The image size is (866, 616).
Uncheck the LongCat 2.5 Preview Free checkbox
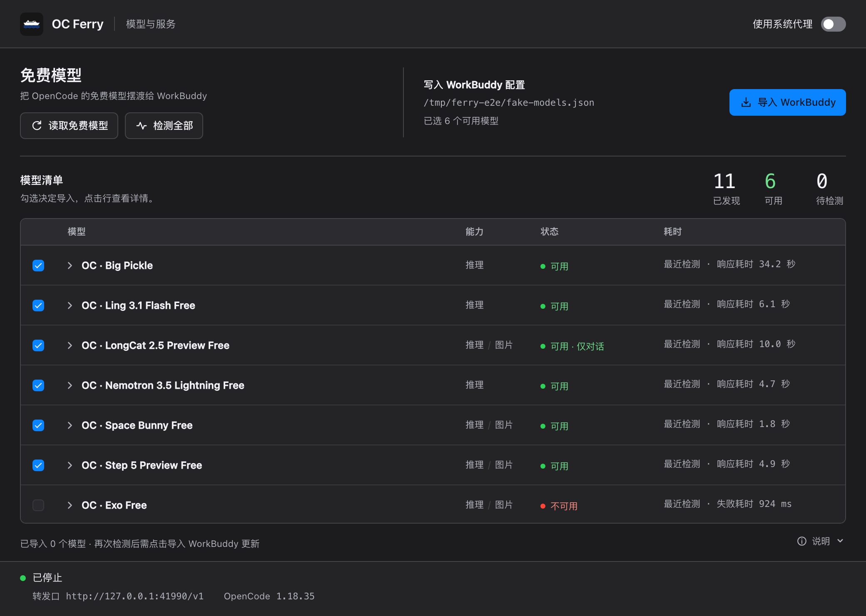click(38, 345)
